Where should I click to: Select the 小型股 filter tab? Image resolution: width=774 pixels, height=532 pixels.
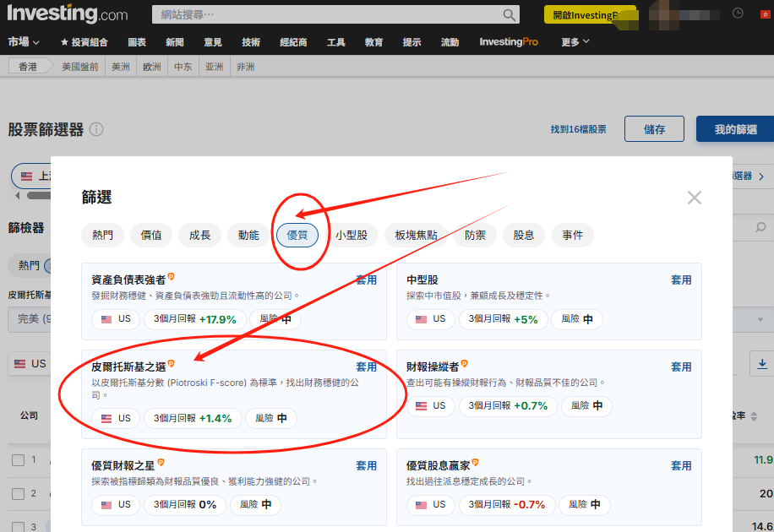[352, 235]
